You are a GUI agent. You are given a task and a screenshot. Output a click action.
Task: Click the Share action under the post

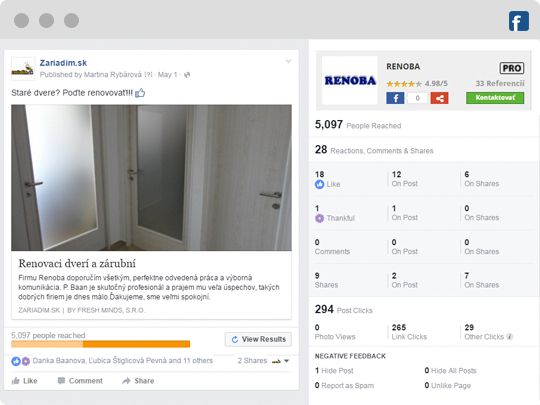point(138,381)
